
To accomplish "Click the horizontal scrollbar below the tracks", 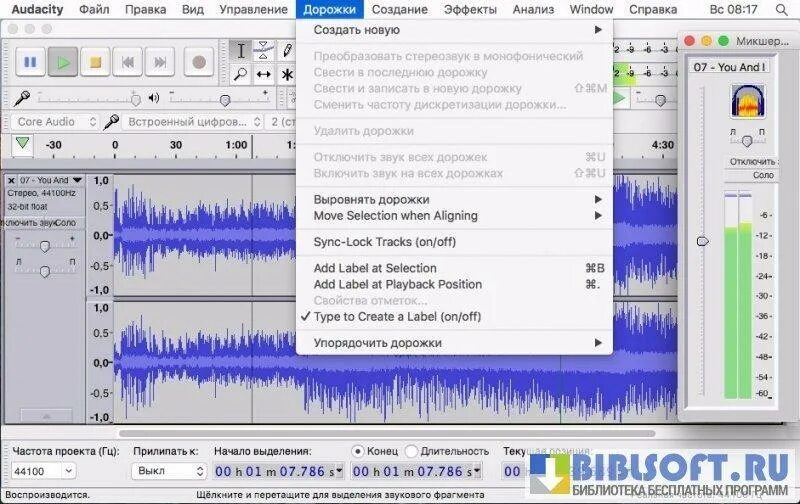I will click(387, 434).
